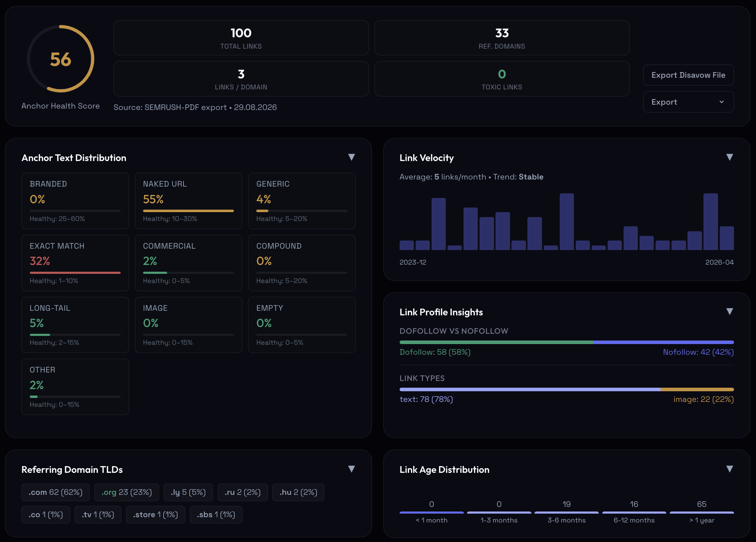Viewport: 756px width, 542px height.
Task: Click the 3-6 months age bucket
Action: point(566,512)
